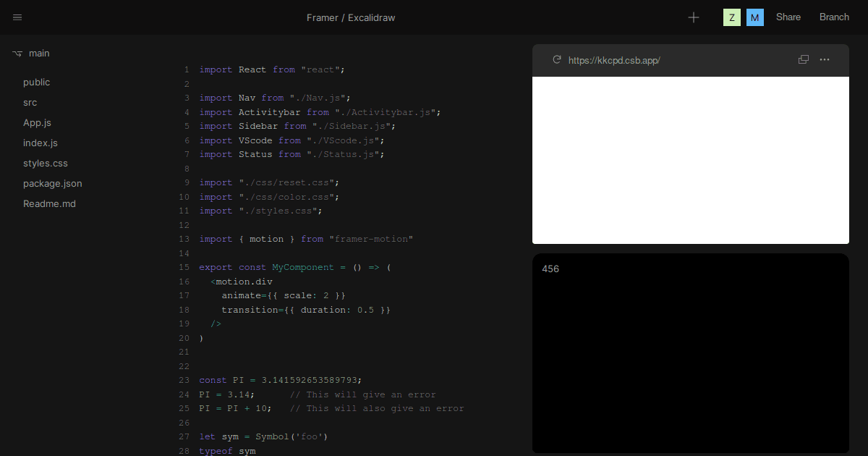Open the preview options ellipsis menu

(x=825, y=60)
